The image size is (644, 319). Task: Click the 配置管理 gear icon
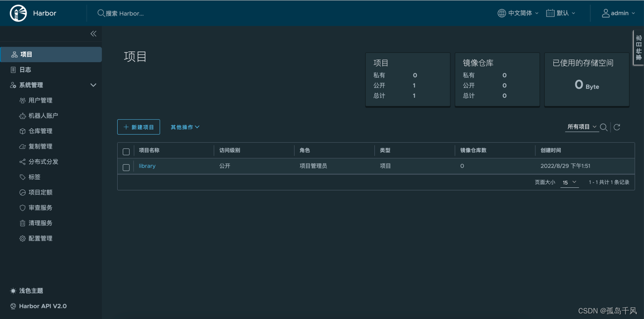(x=23, y=239)
